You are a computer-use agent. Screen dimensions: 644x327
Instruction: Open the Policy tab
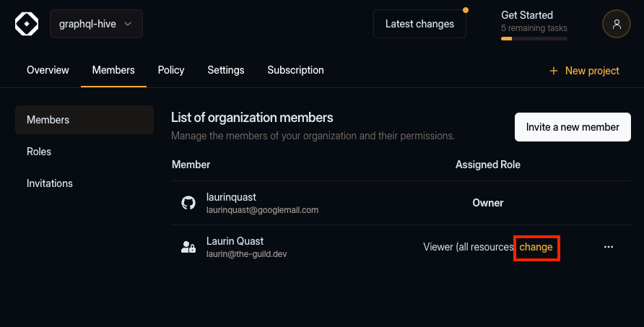pos(171,70)
